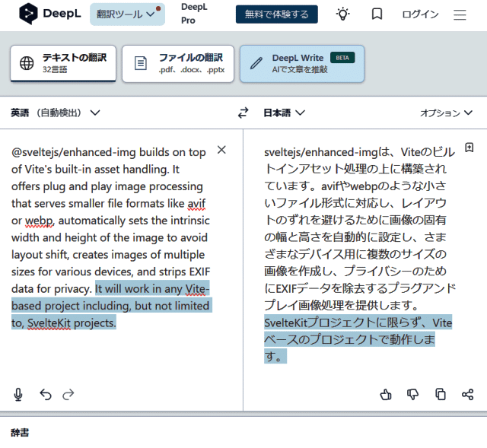Click the ログイン link
Image resolution: width=487 pixels, height=448 pixels.
tap(420, 14)
